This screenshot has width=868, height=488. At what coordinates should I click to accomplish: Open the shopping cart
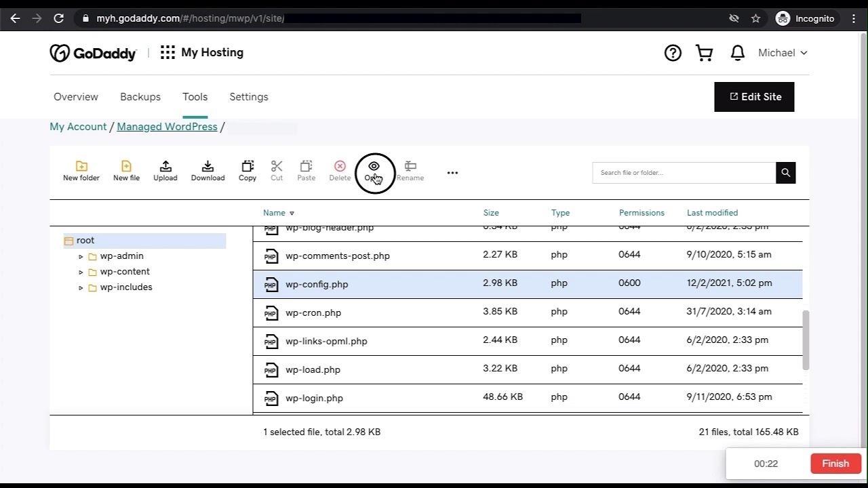tap(705, 53)
